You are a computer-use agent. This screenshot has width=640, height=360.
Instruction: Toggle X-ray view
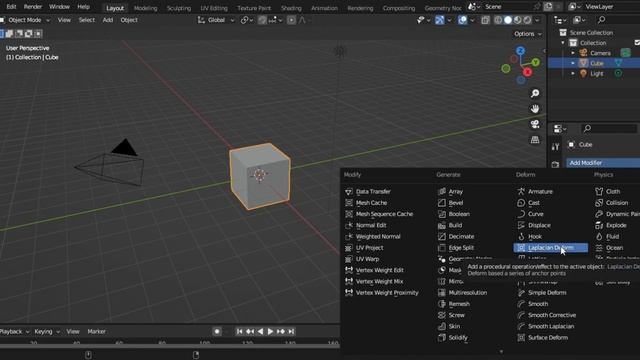click(485, 20)
